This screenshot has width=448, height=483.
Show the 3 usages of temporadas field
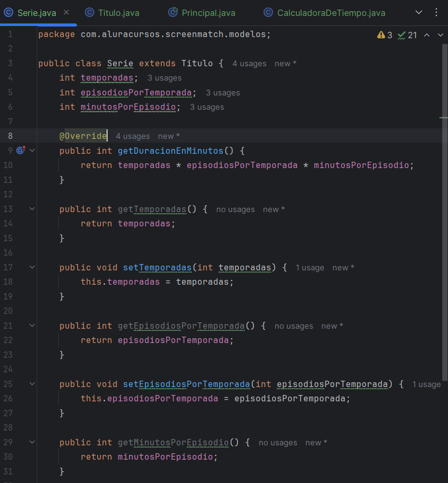164,78
